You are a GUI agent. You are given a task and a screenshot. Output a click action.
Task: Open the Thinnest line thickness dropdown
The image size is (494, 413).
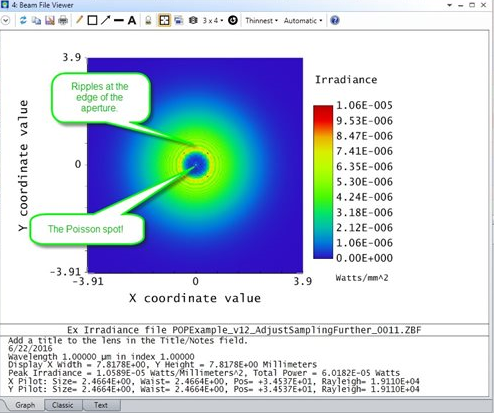(x=262, y=21)
